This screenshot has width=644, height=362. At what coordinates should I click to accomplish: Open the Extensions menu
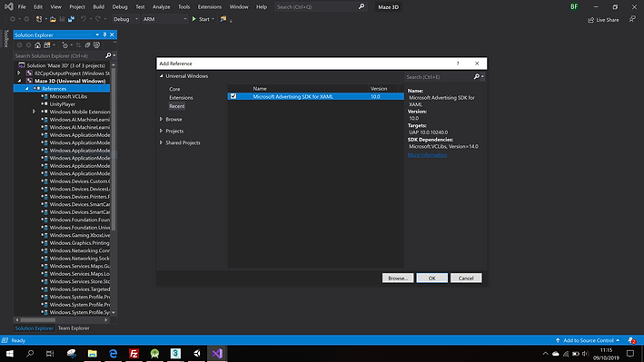click(x=210, y=7)
